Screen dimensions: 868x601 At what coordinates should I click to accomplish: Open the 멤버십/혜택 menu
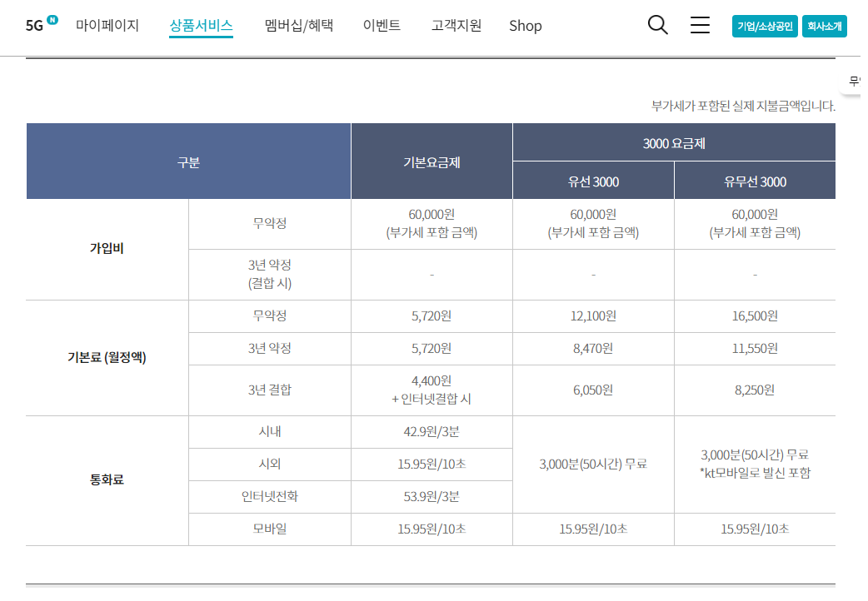point(298,25)
